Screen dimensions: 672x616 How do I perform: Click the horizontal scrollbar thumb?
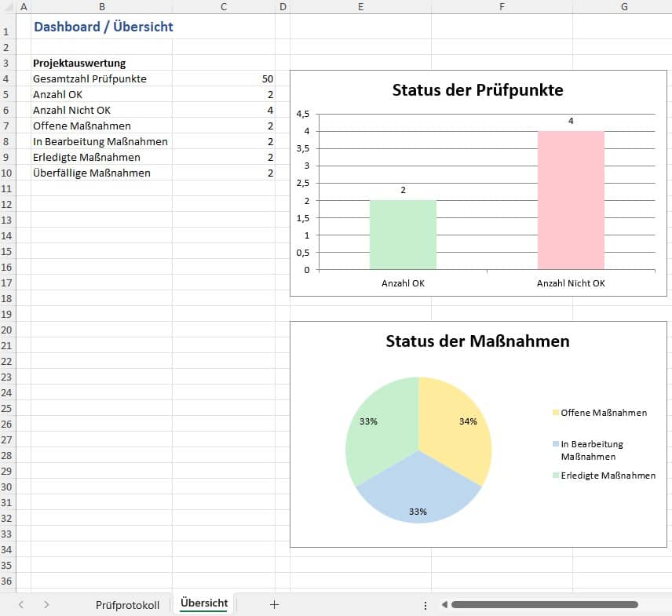544,605
